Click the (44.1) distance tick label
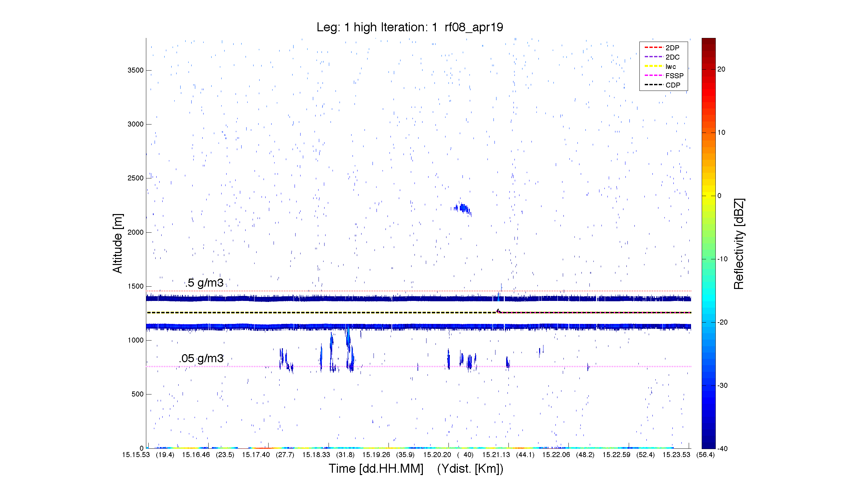 pos(525,455)
